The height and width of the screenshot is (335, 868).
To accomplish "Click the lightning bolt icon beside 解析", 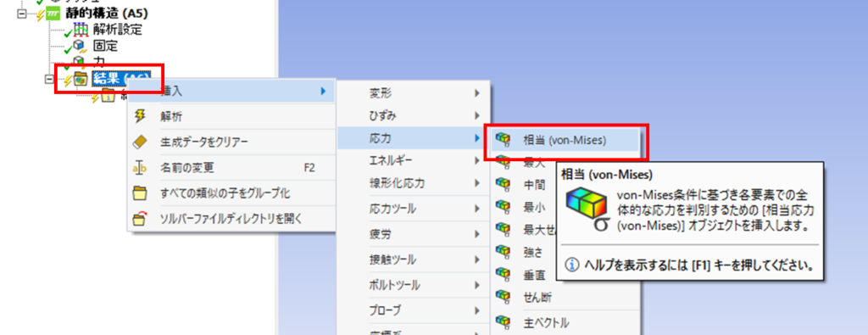I will coord(140,116).
